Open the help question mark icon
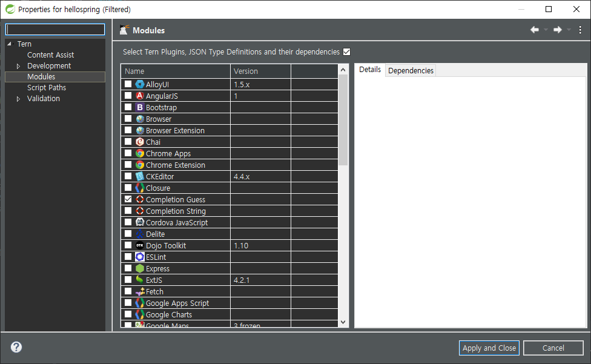The image size is (591, 364). click(x=16, y=347)
